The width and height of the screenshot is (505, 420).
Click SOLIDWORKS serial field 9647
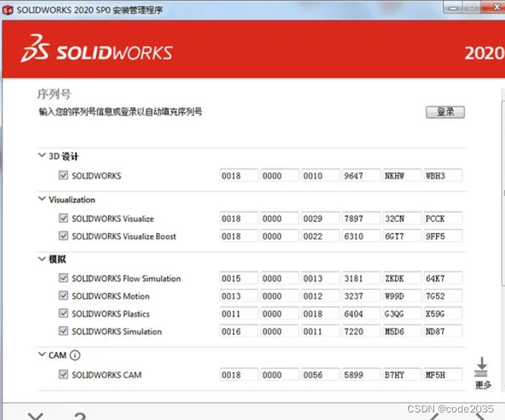(x=361, y=176)
